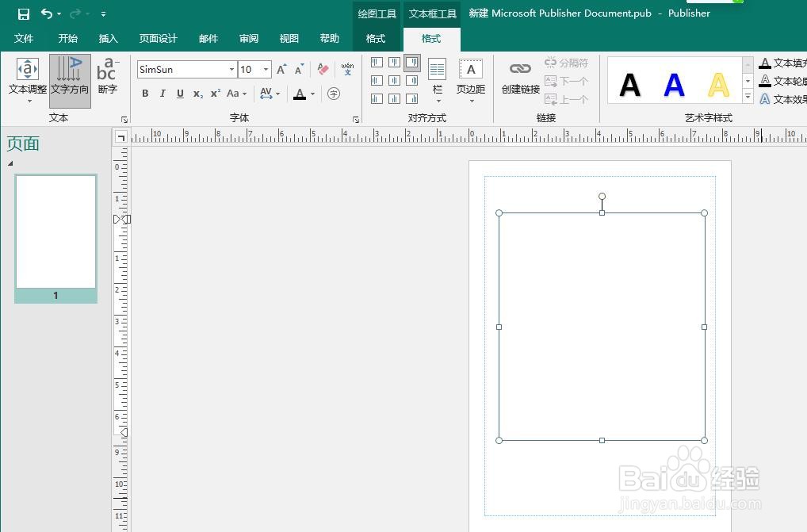Align text to bottom center
Viewport: 807px width, 532px height.
394,99
